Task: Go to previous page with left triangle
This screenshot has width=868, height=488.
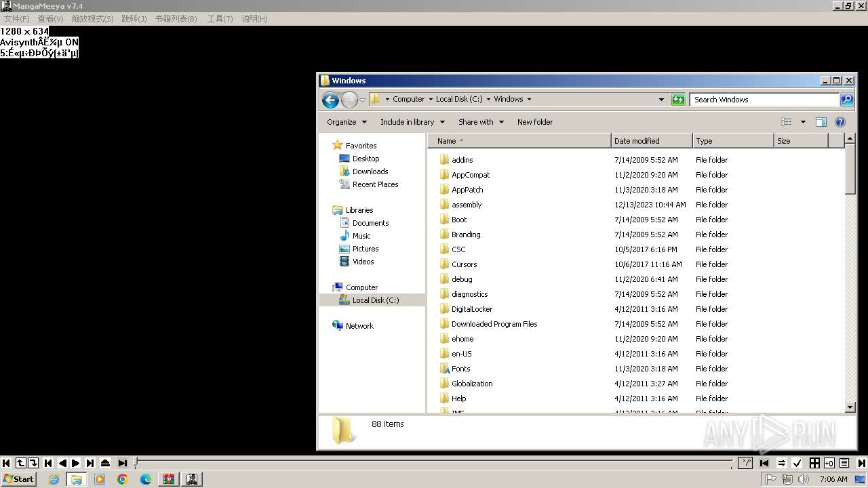Action: tap(62, 463)
